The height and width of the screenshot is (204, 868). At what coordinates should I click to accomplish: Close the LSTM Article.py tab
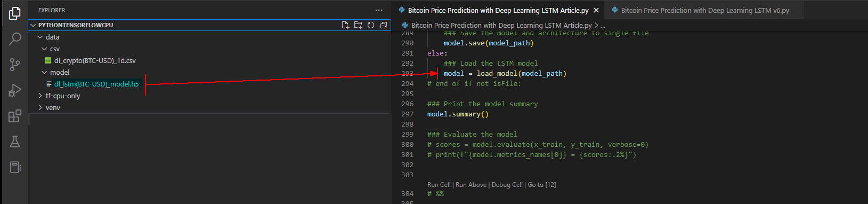(596, 10)
